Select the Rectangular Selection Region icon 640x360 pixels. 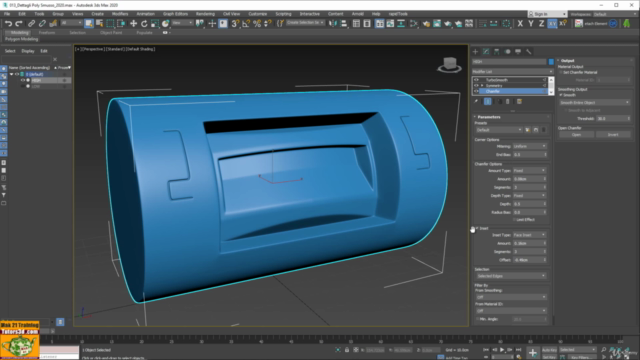pos(110,24)
